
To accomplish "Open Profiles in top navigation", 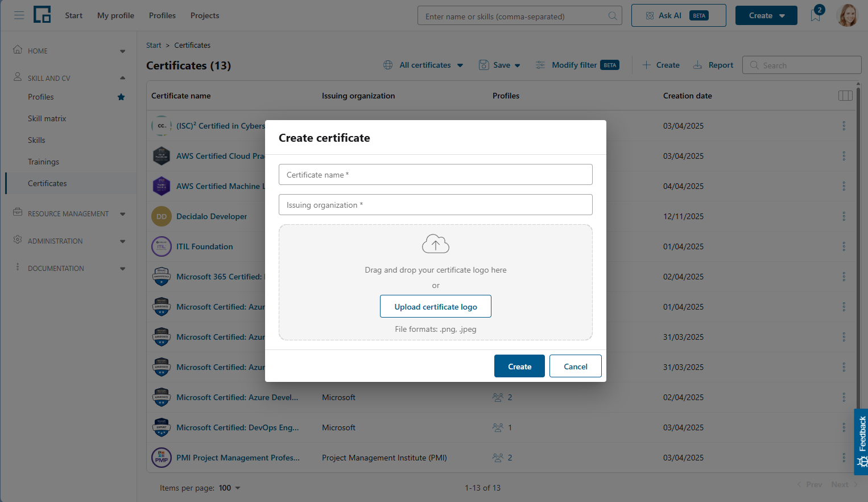I will click(162, 15).
